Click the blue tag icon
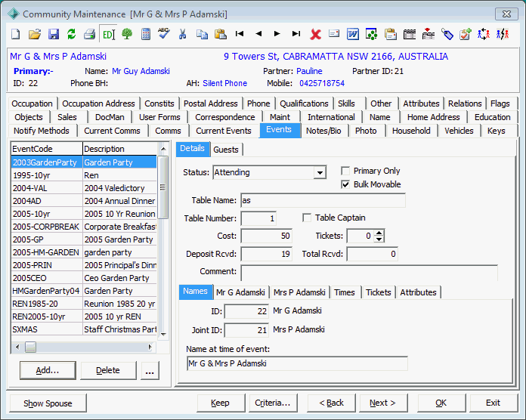 pyautogui.click(x=447, y=34)
